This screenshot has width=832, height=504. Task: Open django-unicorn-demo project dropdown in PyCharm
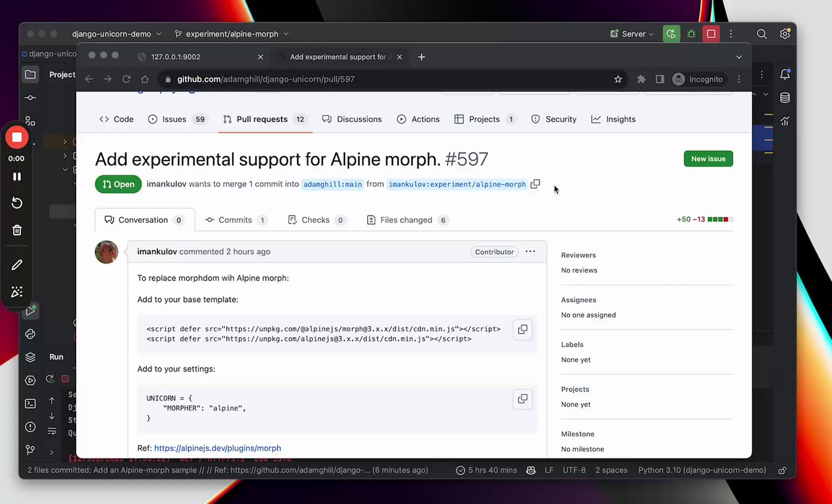[x=116, y=34]
